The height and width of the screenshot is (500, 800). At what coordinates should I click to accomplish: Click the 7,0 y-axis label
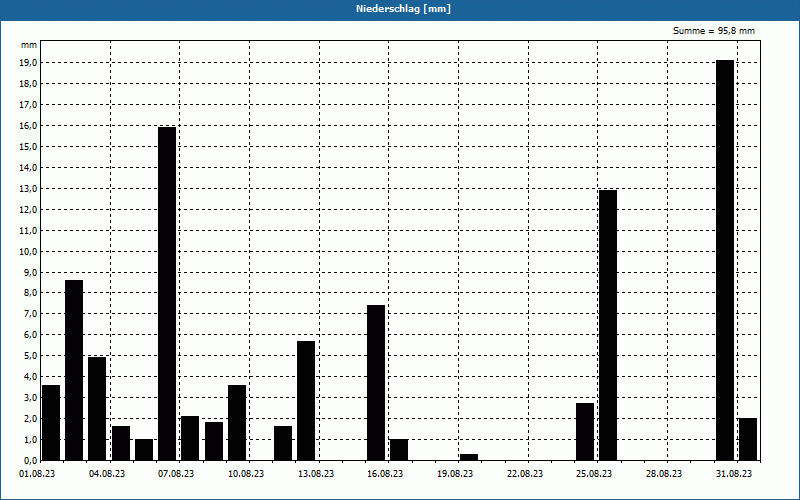coord(30,314)
